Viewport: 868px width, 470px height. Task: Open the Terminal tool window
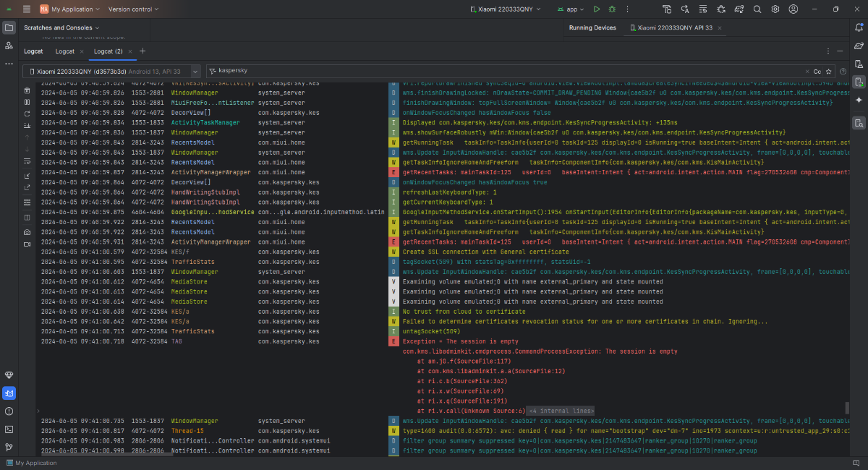pos(9,429)
